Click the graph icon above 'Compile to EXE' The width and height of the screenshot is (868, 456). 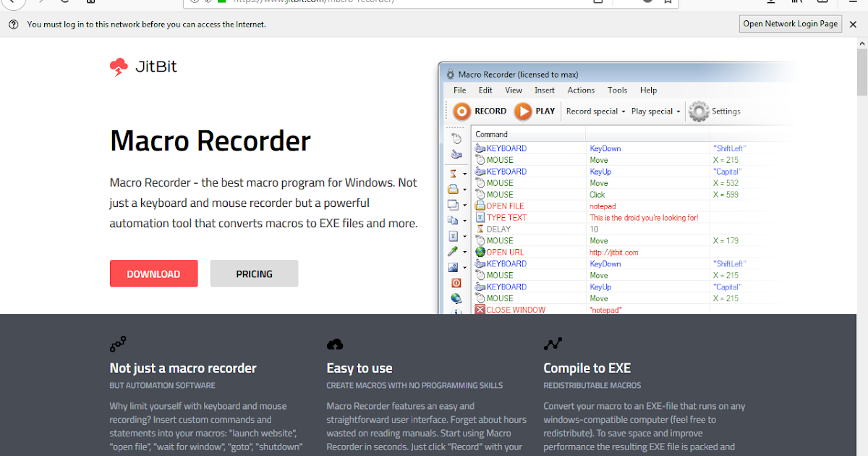click(553, 344)
